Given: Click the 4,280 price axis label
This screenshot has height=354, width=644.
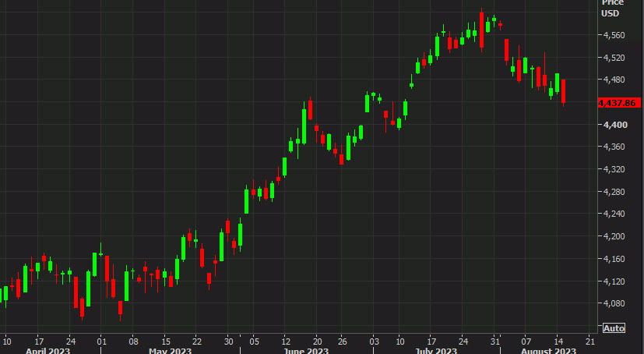Looking at the screenshot, I should click(x=614, y=192).
